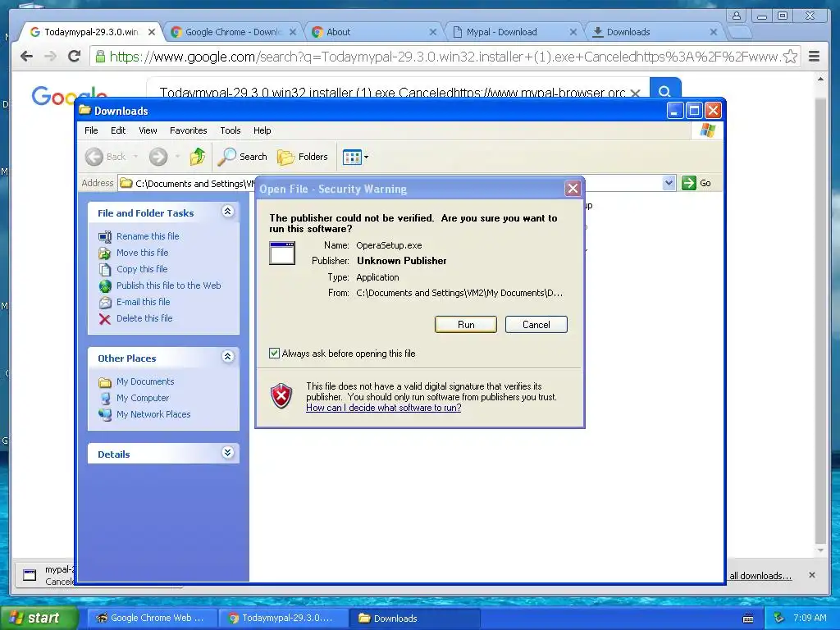Image resolution: width=840 pixels, height=630 pixels.
Task: Toggle the Folders pane button
Action: [303, 157]
